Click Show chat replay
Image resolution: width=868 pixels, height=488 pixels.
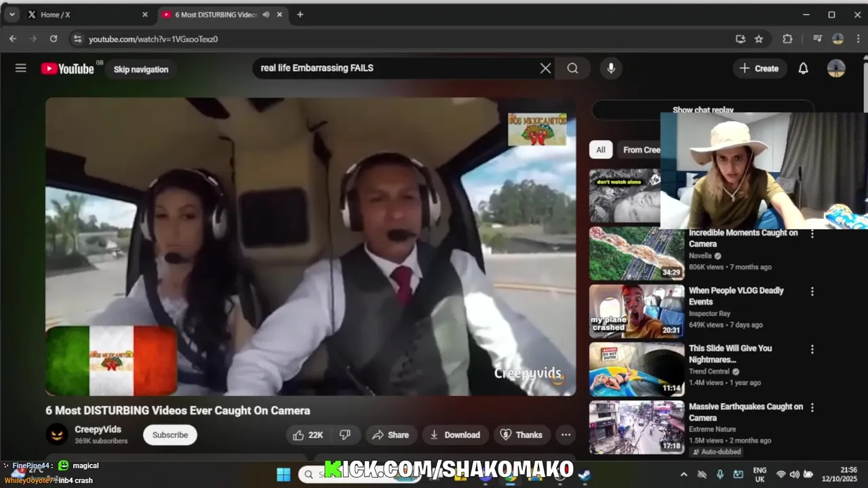tap(703, 110)
